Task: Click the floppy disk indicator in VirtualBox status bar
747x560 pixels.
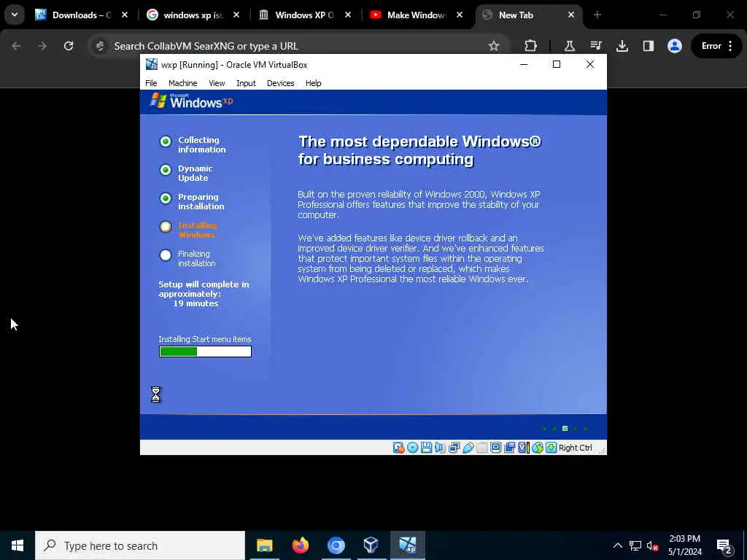Action: pos(426,448)
